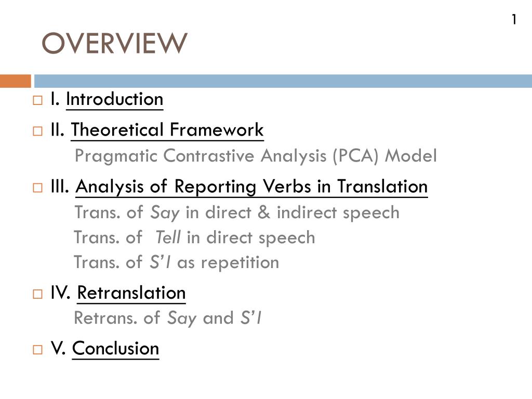Select the square bullet next to V. Conclusion
The image size is (532, 399).
[37, 350]
